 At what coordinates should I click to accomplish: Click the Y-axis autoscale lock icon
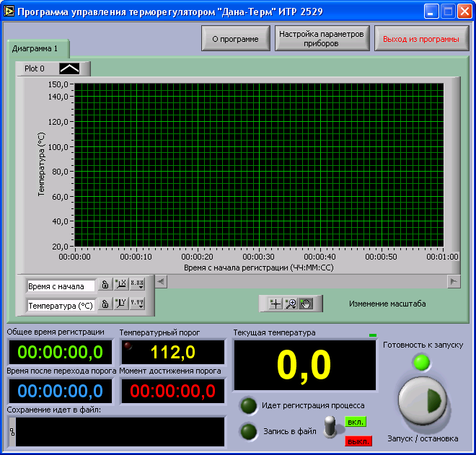pyautogui.click(x=105, y=304)
